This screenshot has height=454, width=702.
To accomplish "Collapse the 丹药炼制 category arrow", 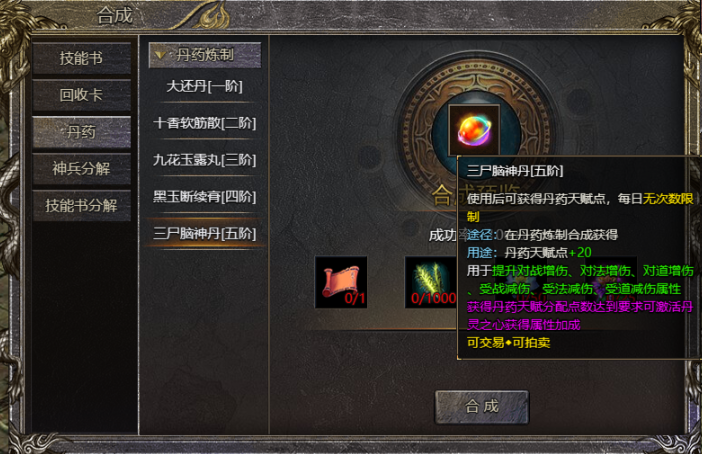I will click(x=160, y=55).
